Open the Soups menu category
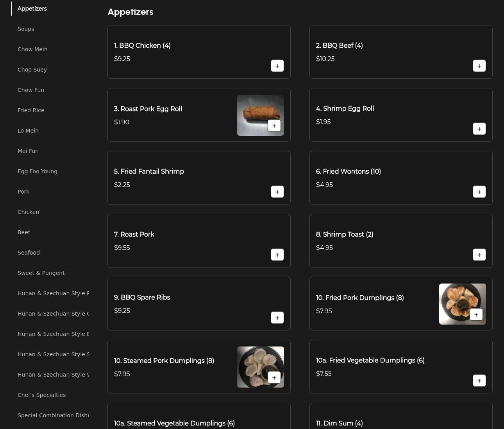 coord(26,29)
